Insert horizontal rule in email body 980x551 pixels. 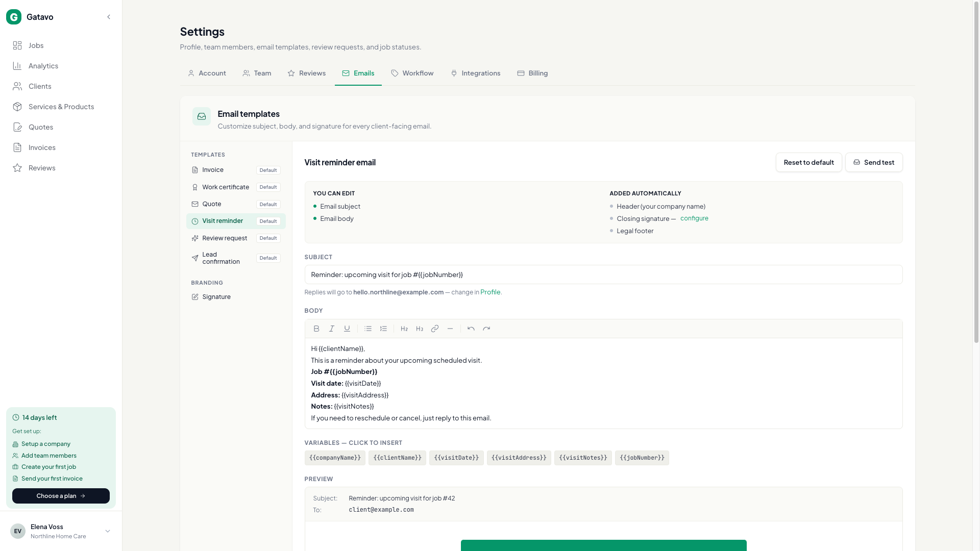pyautogui.click(x=450, y=329)
